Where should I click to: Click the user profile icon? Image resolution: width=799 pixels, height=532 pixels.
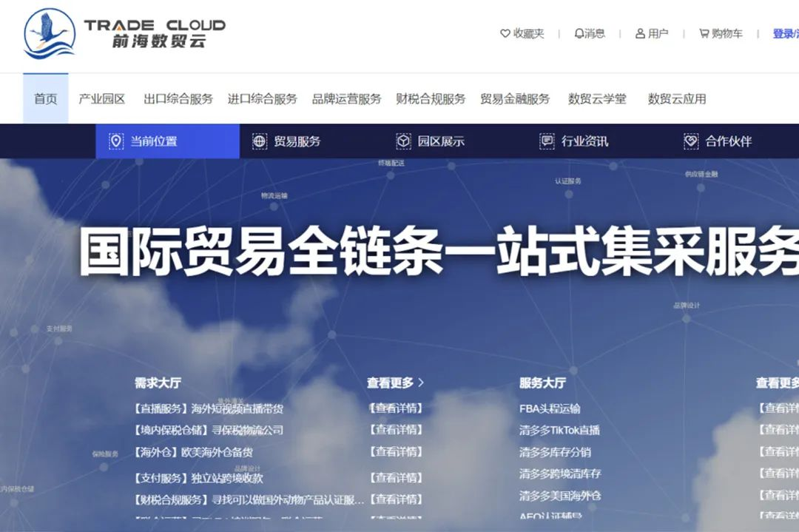(x=640, y=34)
